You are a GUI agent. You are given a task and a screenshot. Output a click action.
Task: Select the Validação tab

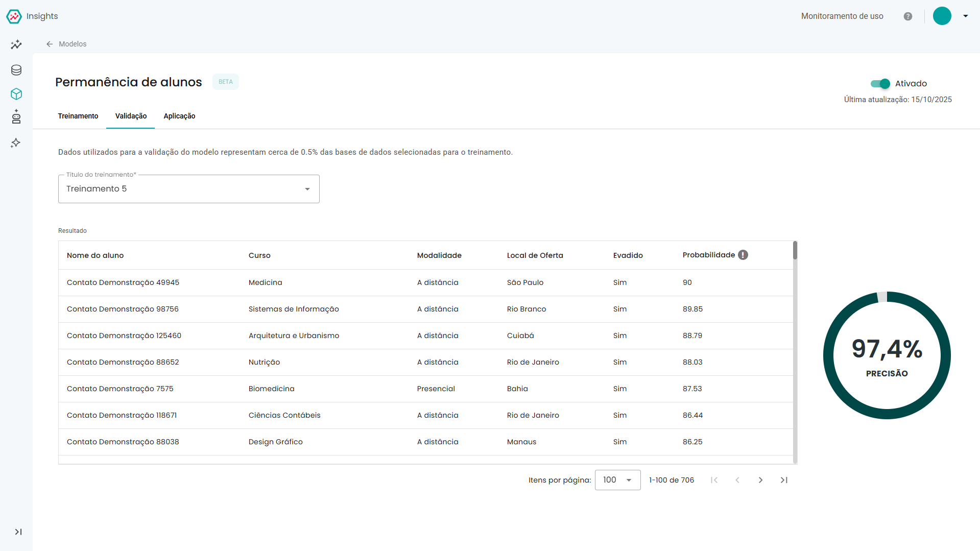(131, 116)
